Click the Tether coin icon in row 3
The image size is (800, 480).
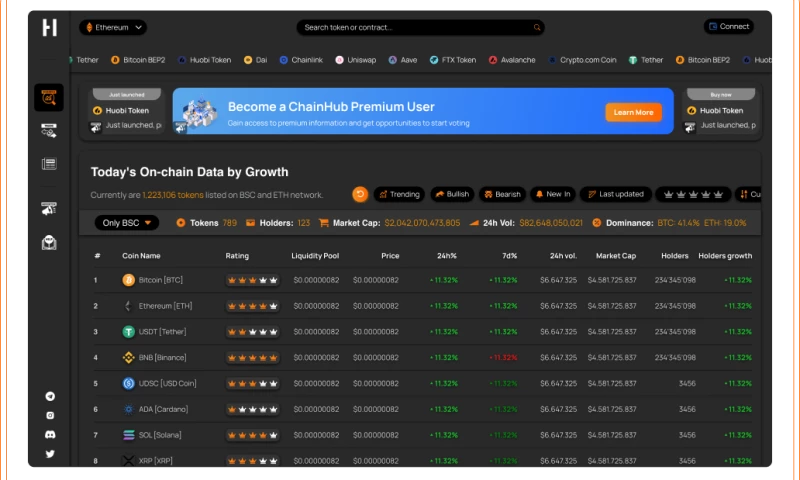pos(129,332)
